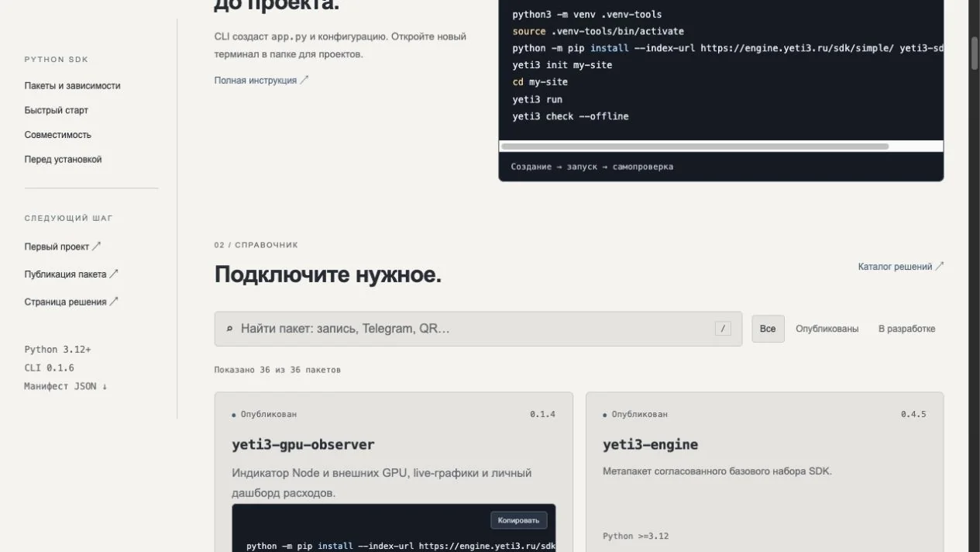980x552 pixels.
Task: Click the slash shortcut hint in search
Action: coord(723,329)
